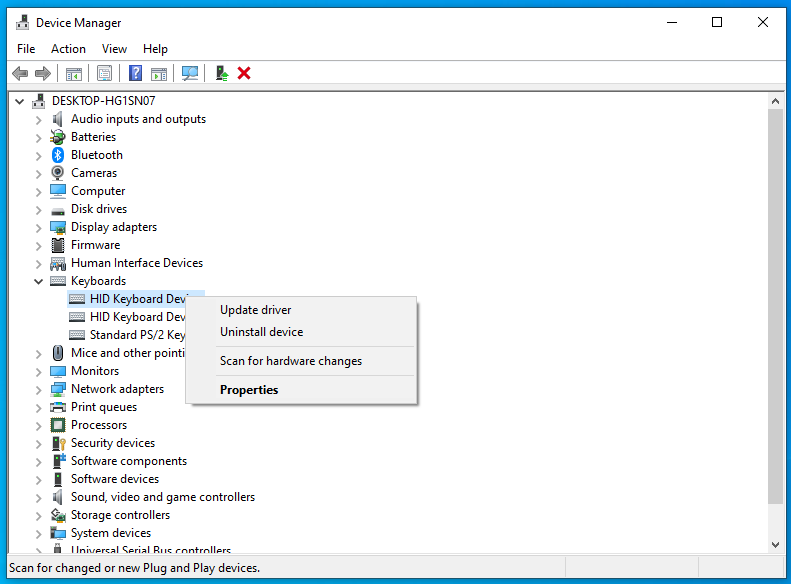Click the Update device driver toolbar icon
Screen dimensions: 791x584
tap(221, 74)
